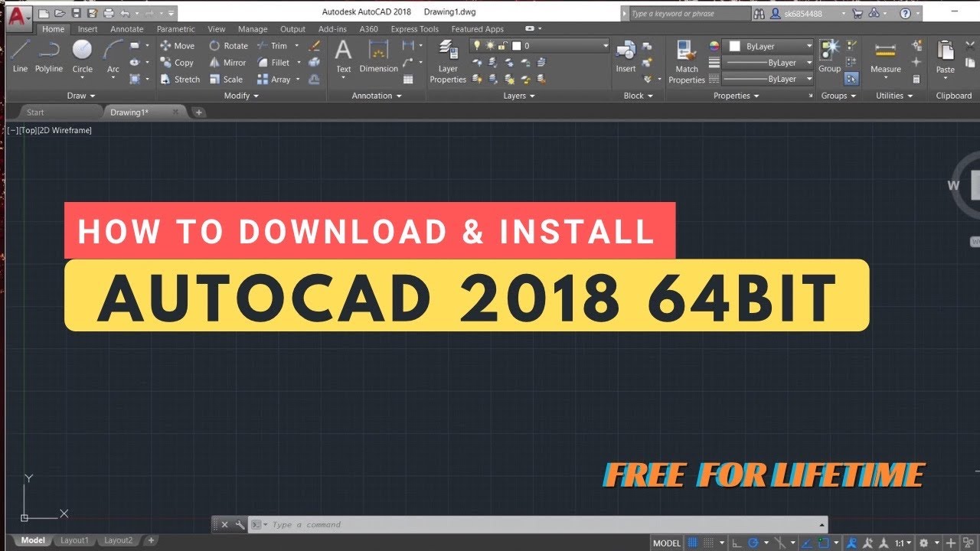Pick the Arc tool
The height and width of the screenshot is (551, 980).
[x=113, y=57]
